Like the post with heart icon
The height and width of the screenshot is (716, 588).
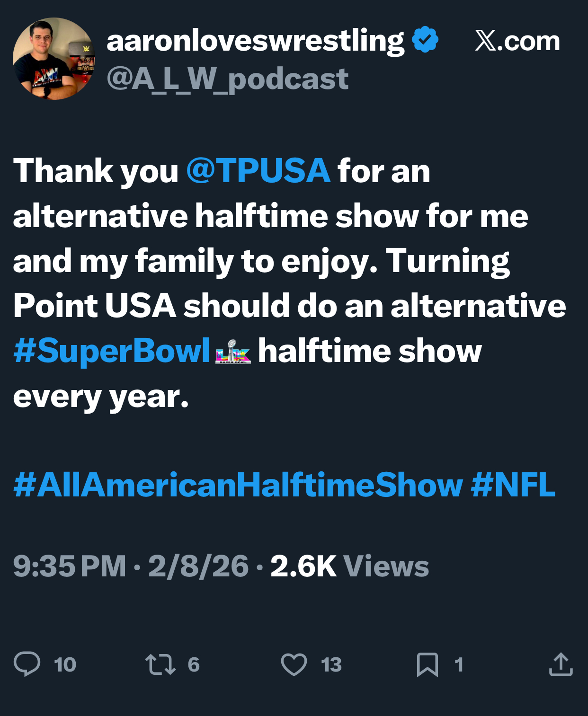coord(294,664)
